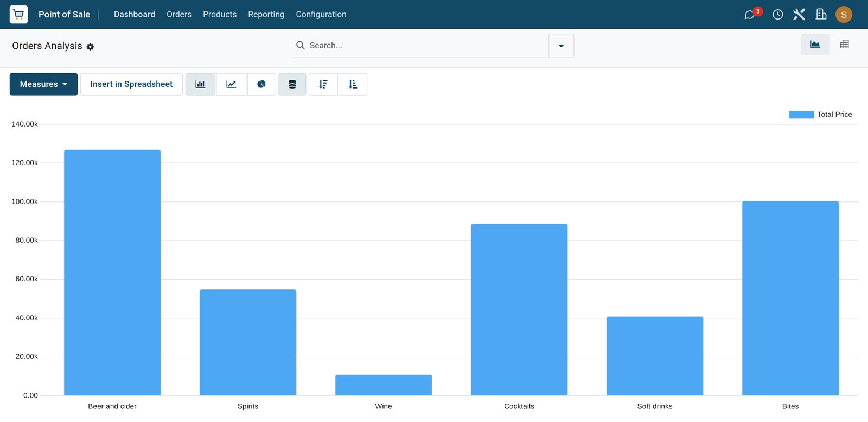
Task: Click the Point of Sale app title
Action: point(64,14)
